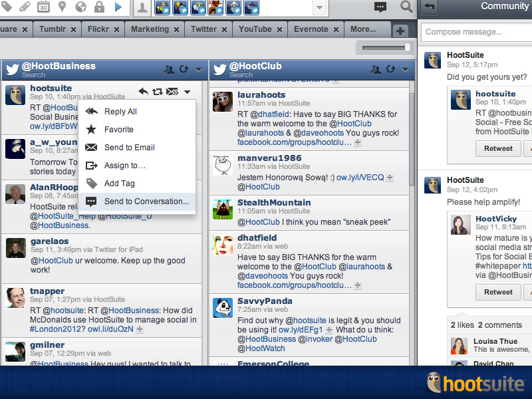532x399 pixels.
Task: Switch to the Marketing tab
Action: tap(150, 29)
